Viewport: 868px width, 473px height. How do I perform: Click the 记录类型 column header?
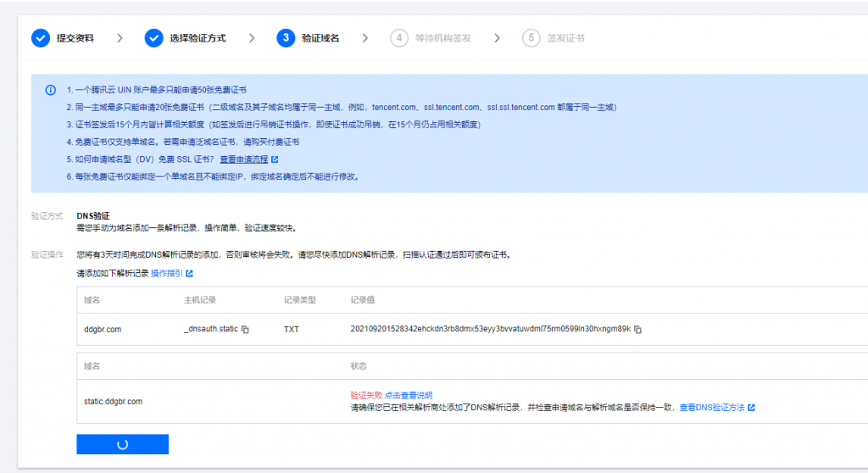299,300
